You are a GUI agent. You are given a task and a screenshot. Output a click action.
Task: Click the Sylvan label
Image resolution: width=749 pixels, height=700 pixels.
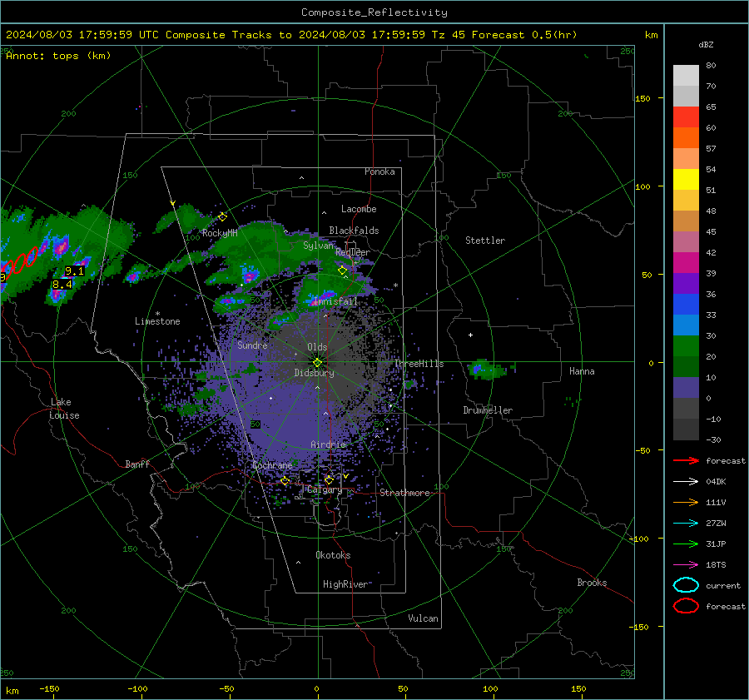[x=318, y=246]
